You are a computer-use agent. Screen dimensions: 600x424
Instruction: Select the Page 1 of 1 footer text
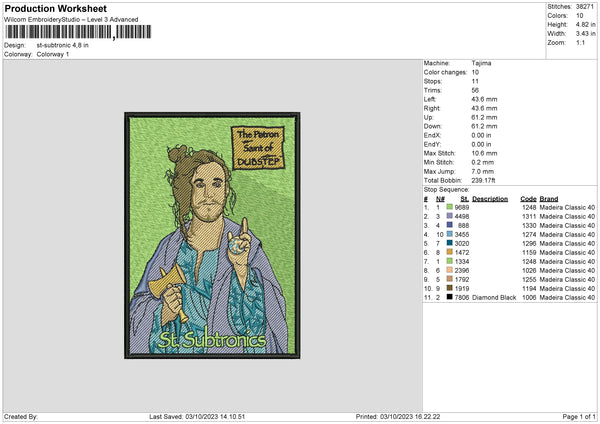[x=579, y=417]
